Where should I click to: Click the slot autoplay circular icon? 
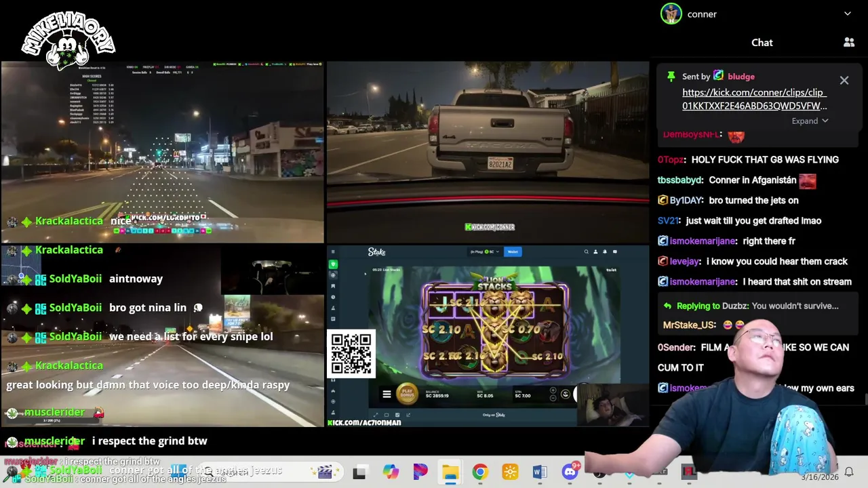[565, 394]
